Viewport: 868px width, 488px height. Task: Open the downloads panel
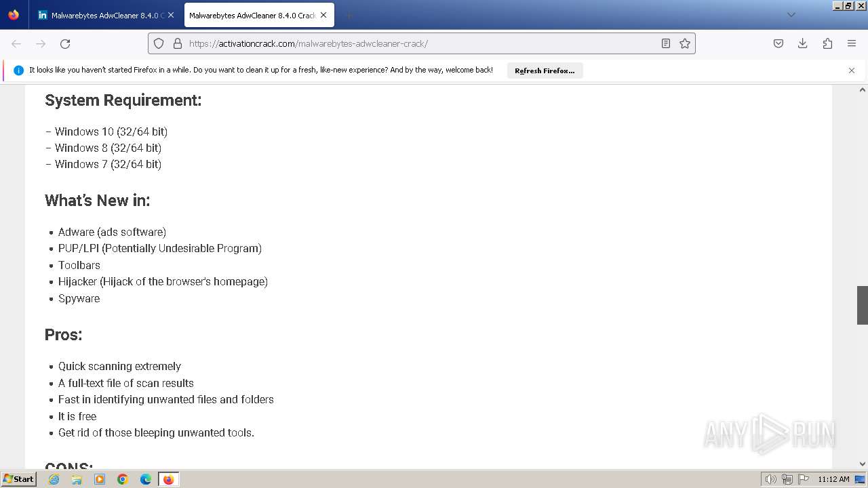pyautogui.click(x=803, y=43)
